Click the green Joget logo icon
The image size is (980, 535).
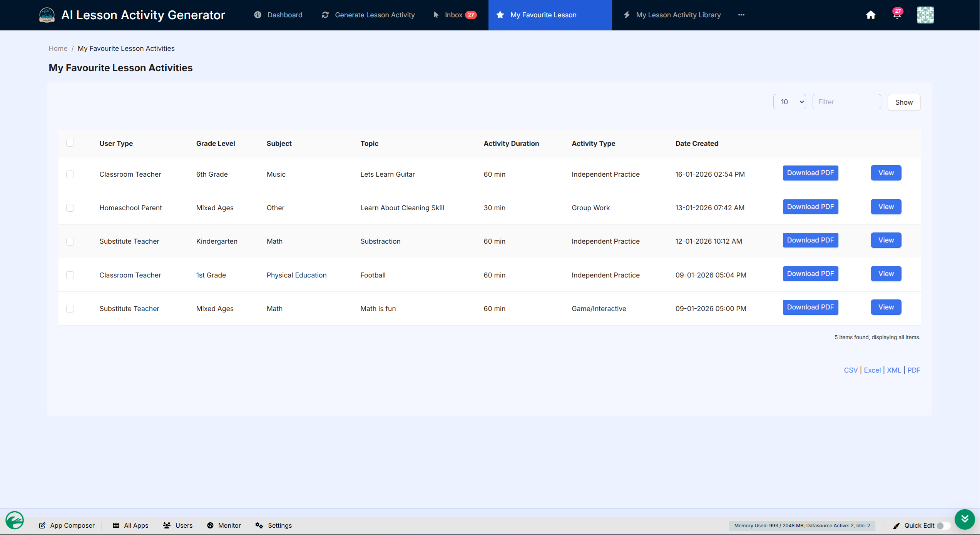(15, 520)
